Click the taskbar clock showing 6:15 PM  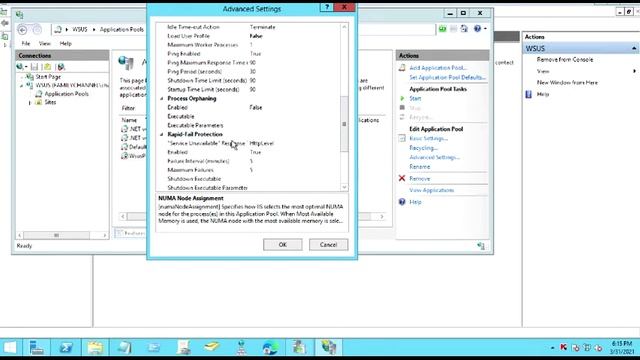pyautogui.click(x=622, y=347)
